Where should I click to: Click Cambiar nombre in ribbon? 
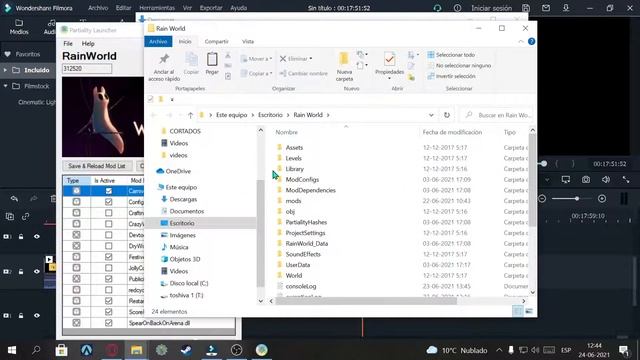tap(304, 73)
